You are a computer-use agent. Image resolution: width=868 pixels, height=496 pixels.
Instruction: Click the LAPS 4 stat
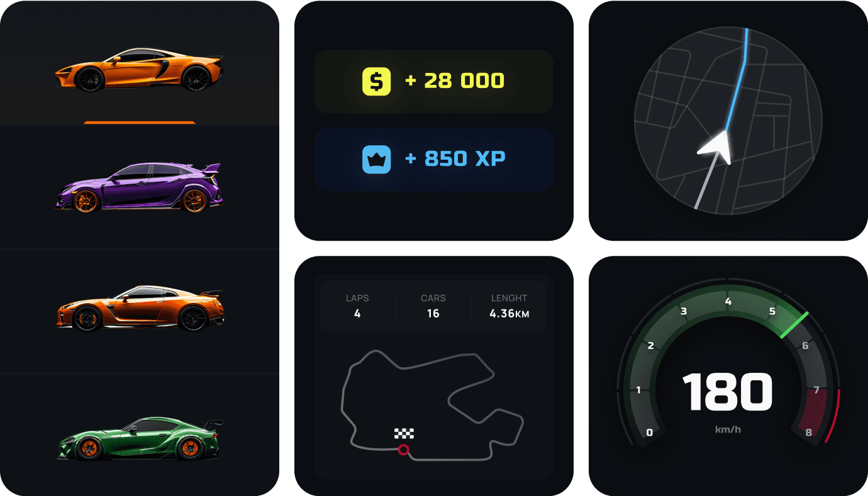(357, 306)
